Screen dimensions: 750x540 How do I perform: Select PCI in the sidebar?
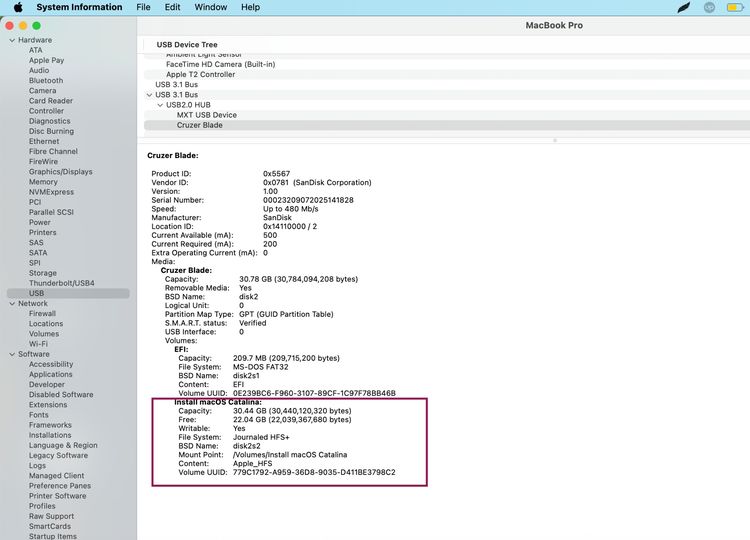pyautogui.click(x=35, y=202)
